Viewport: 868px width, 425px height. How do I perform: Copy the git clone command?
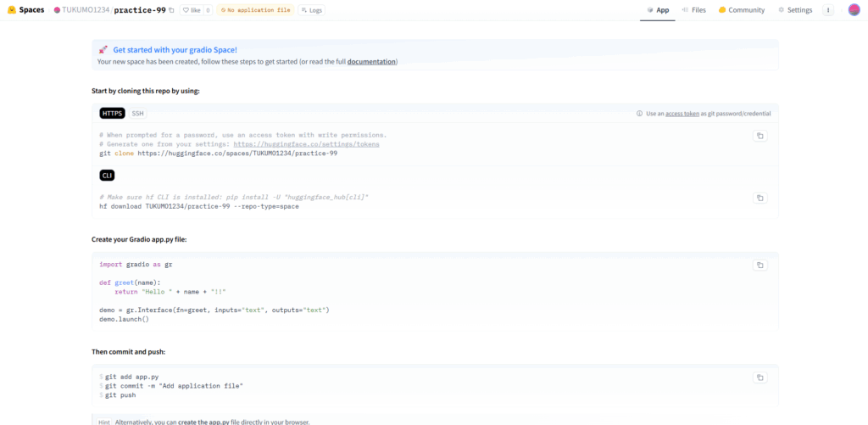point(759,136)
